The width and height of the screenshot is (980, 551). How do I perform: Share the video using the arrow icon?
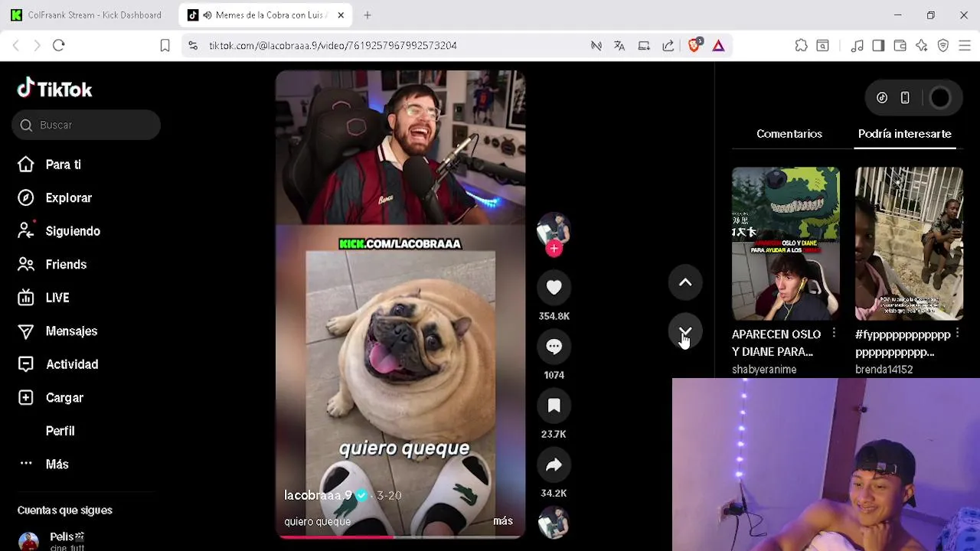(554, 465)
